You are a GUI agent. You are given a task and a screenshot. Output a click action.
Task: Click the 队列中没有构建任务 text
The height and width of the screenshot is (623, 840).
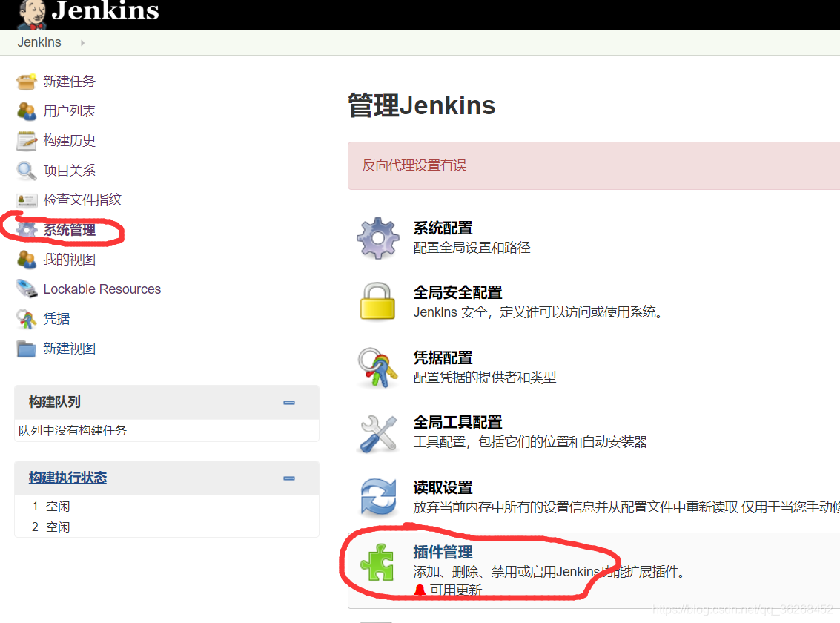click(73, 431)
